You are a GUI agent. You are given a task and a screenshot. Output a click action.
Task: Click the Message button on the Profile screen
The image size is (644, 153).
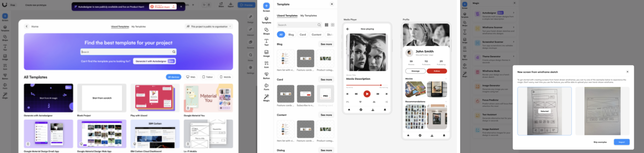[x=415, y=71]
